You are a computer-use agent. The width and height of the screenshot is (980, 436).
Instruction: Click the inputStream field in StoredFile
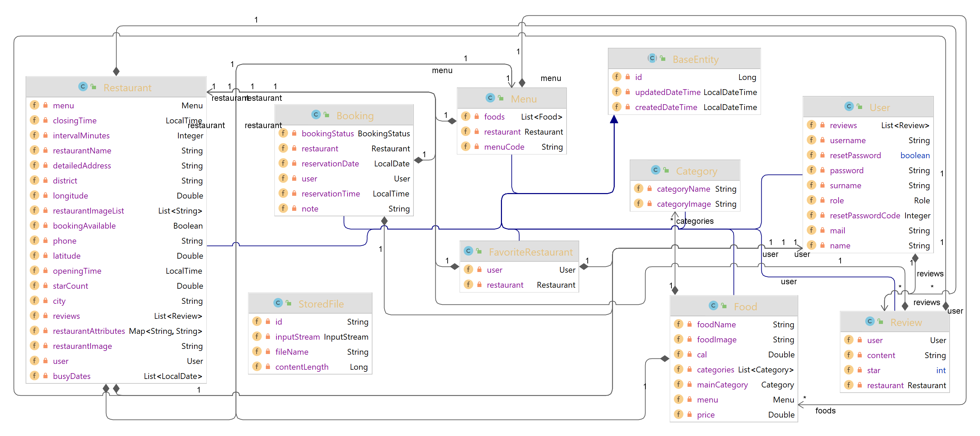[x=297, y=337]
